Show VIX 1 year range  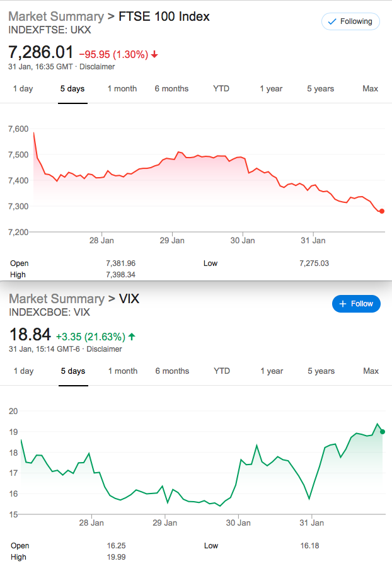(x=272, y=371)
